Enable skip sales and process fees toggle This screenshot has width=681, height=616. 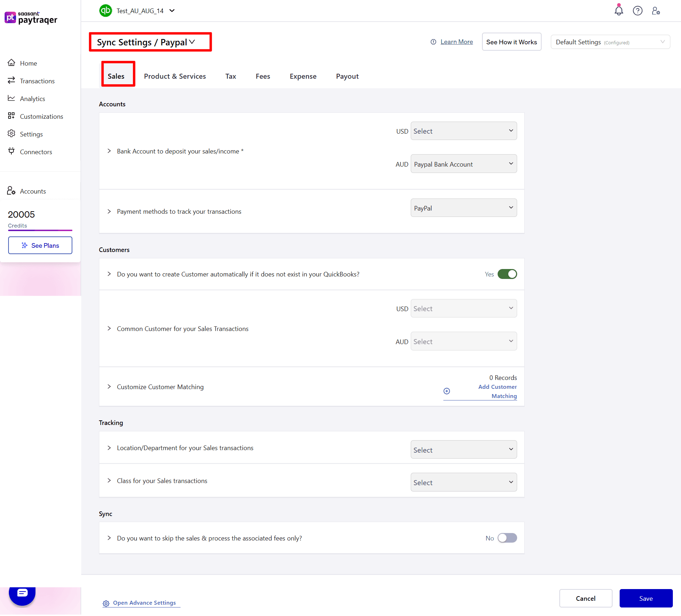pyautogui.click(x=507, y=538)
